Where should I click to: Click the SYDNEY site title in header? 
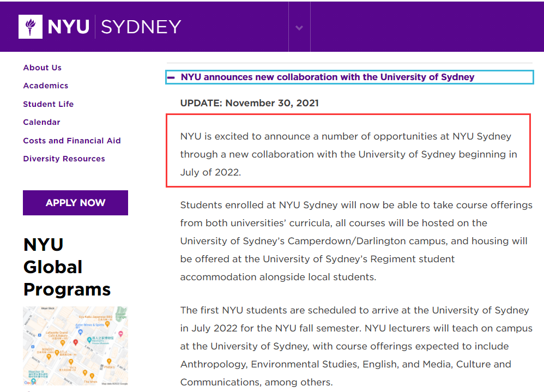(141, 27)
